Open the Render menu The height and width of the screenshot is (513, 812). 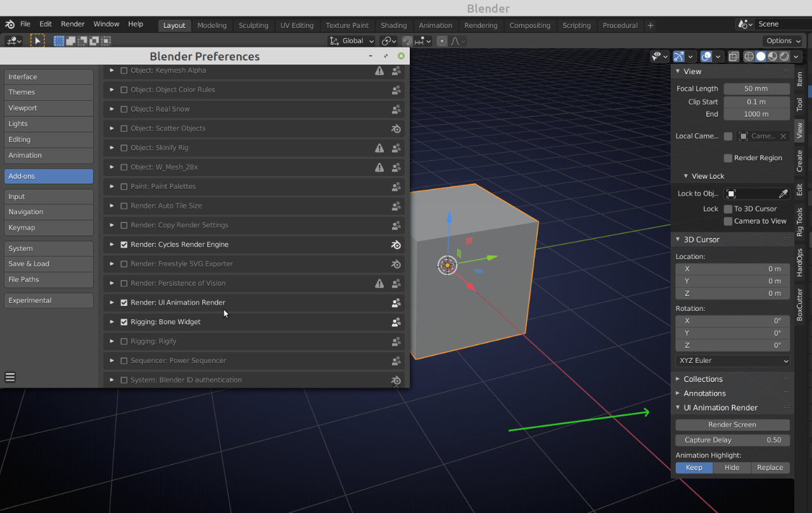click(73, 24)
